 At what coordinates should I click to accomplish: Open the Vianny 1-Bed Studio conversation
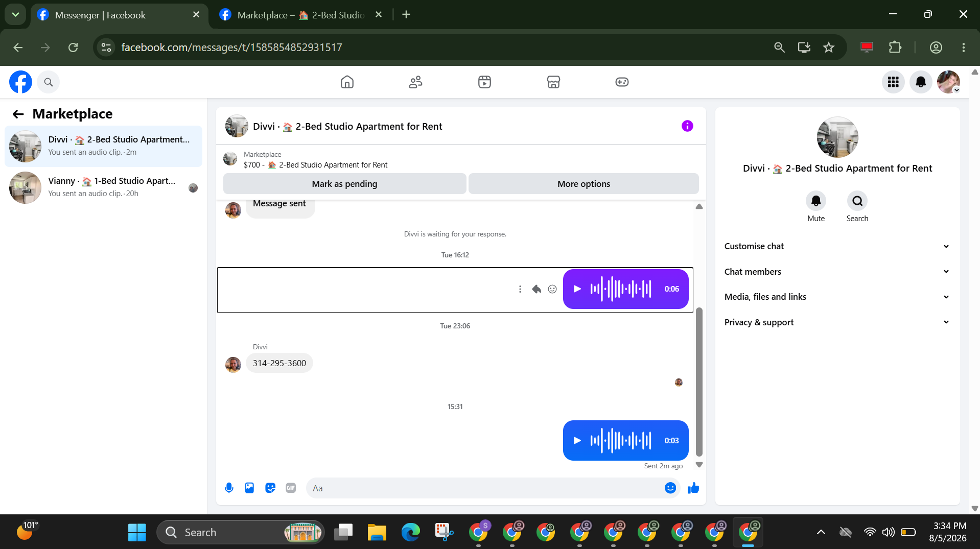(104, 187)
